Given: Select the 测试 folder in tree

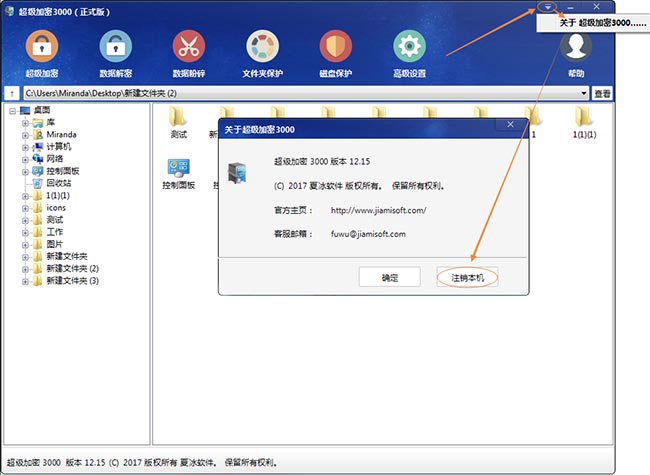Looking at the screenshot, I should pos(54,220).
